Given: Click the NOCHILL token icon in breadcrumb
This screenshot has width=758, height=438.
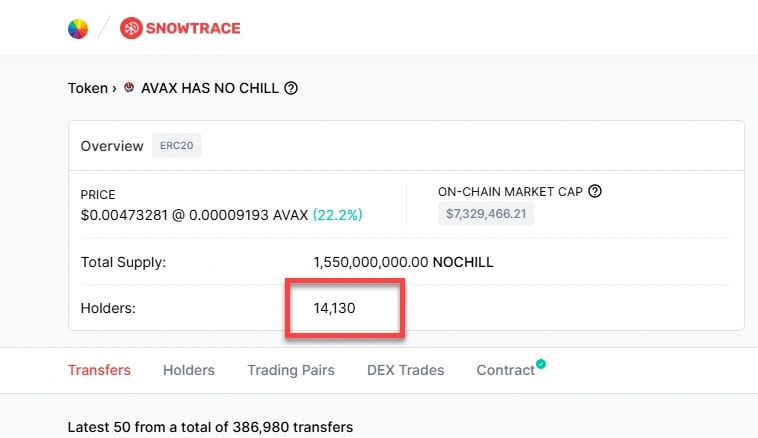Looking at the screenshot, I should coord(129,88).
